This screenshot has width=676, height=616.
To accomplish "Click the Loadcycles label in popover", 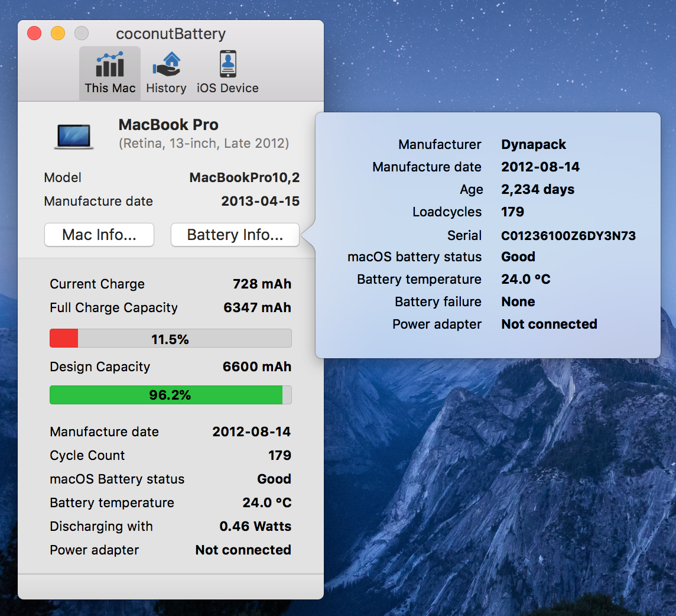I will [x=447, y=212].
